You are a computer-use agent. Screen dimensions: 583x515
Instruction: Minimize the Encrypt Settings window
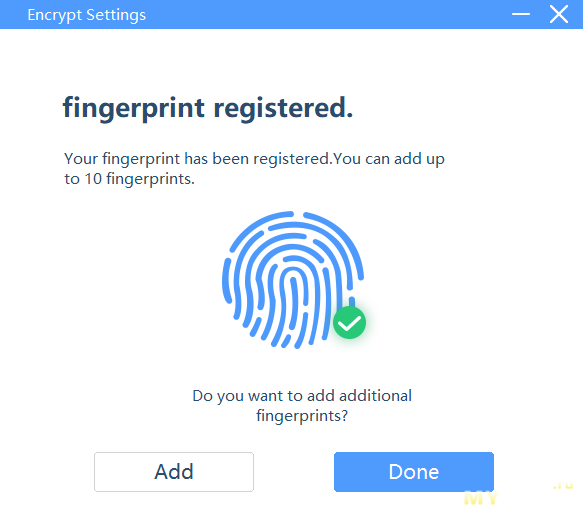(521, 15)
